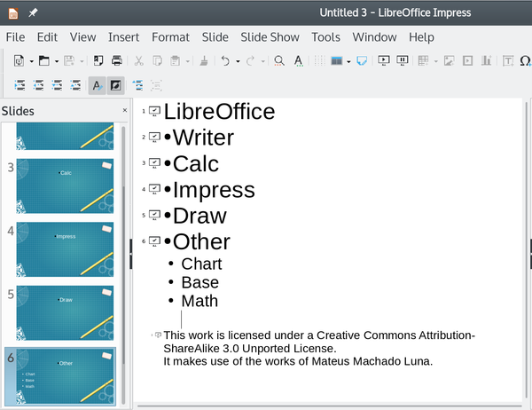Open the Format menu
532x410 pixels.
(x=170, y=37)
